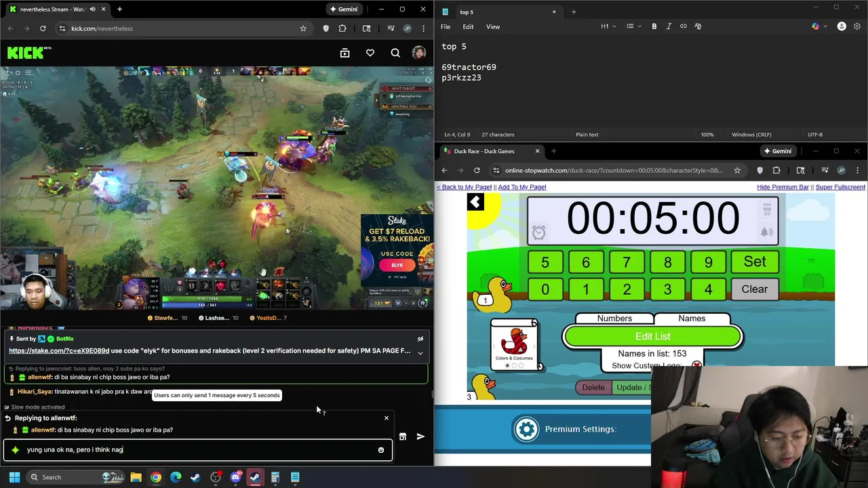Click username Hikari_Saya in chat
Image resolution: width=868 pixels, height=488 pixels.
[35, 391]
